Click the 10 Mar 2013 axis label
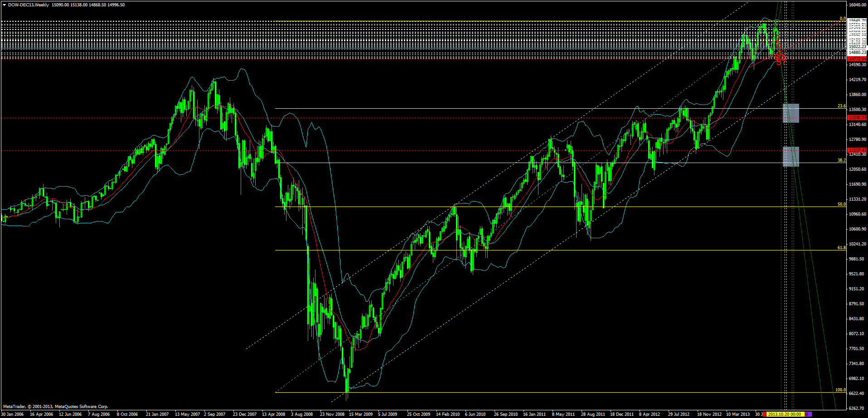The height and width of the screenshot is (418, 868). tap(738, 413)
